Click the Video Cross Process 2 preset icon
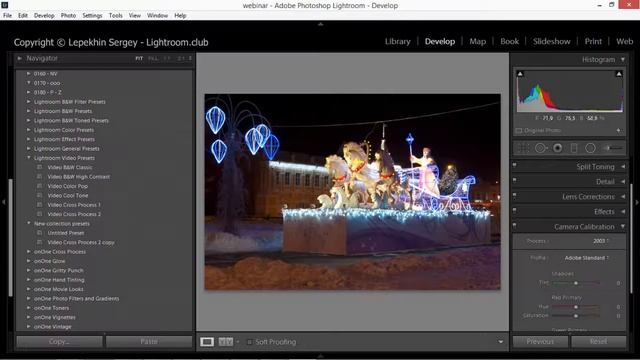This screenshot has height=360, width=640. (40, 214)
